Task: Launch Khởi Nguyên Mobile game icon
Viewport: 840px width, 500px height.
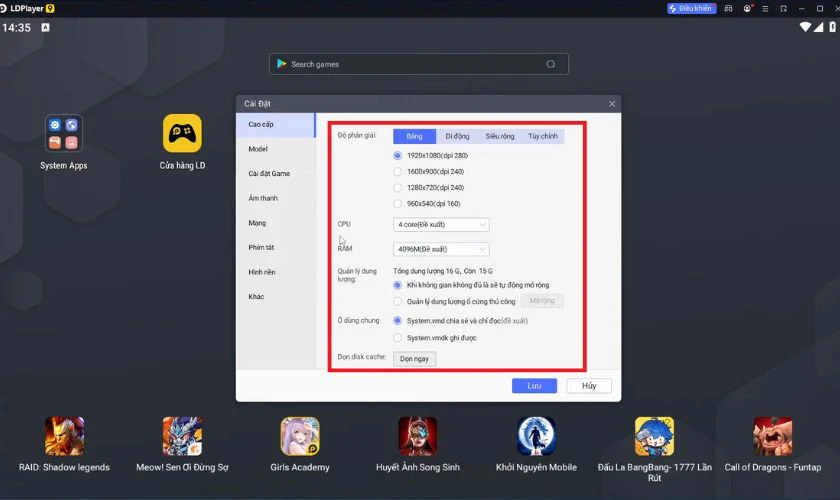Action: point(536,436)
